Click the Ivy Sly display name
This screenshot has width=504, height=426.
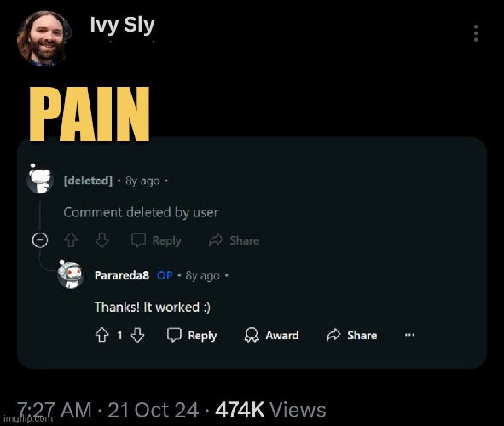point(122,25)
